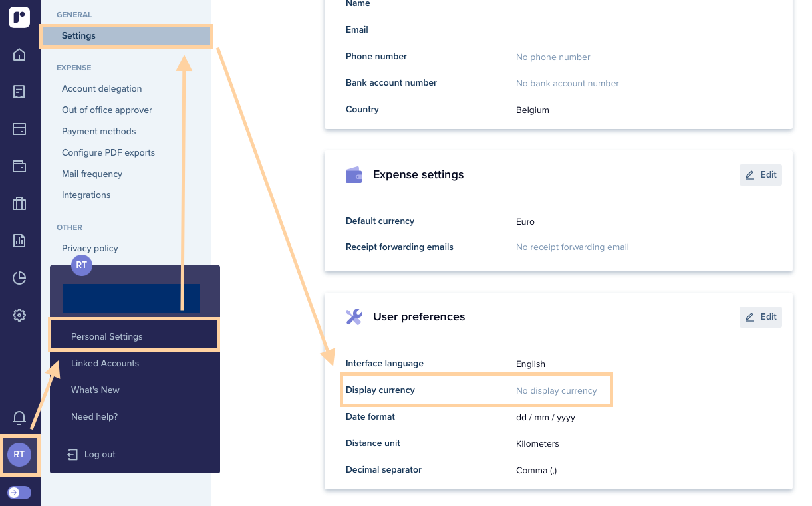Click the 'Bank account number' label

[391, 83]
